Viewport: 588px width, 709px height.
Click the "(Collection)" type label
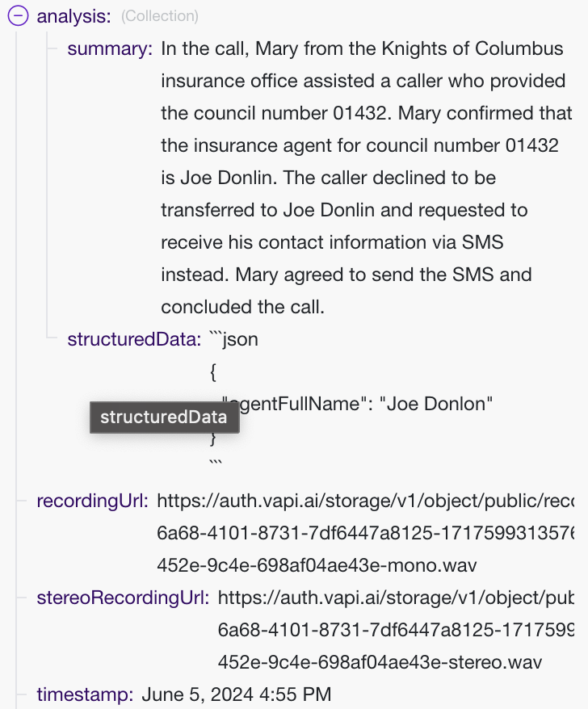click(160, 16)
